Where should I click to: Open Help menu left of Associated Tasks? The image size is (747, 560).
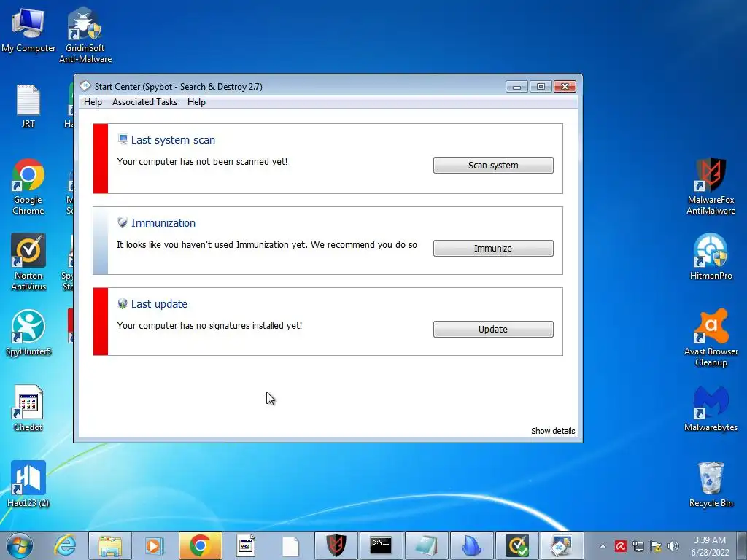(93, 102)
